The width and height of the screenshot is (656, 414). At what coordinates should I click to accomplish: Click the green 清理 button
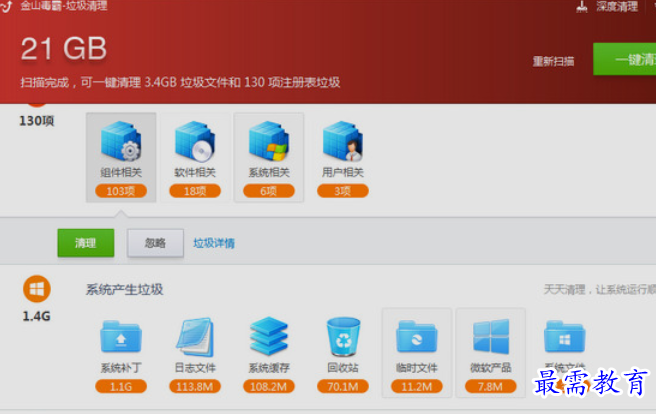point(86,243)
